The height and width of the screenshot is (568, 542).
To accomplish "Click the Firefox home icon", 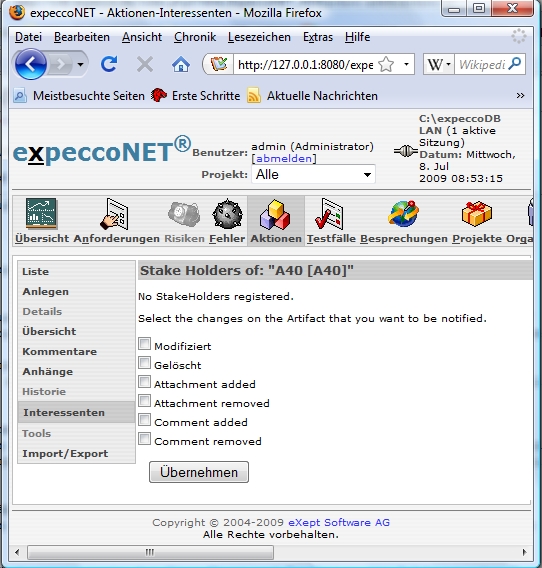I will click(x=180, y=64).
